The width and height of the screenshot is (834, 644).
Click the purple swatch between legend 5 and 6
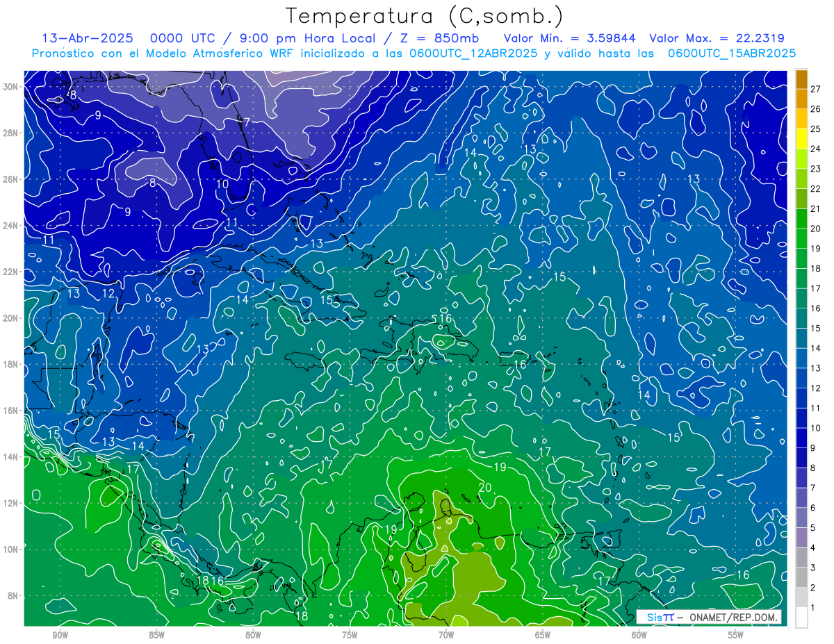(x=801, y=518)
